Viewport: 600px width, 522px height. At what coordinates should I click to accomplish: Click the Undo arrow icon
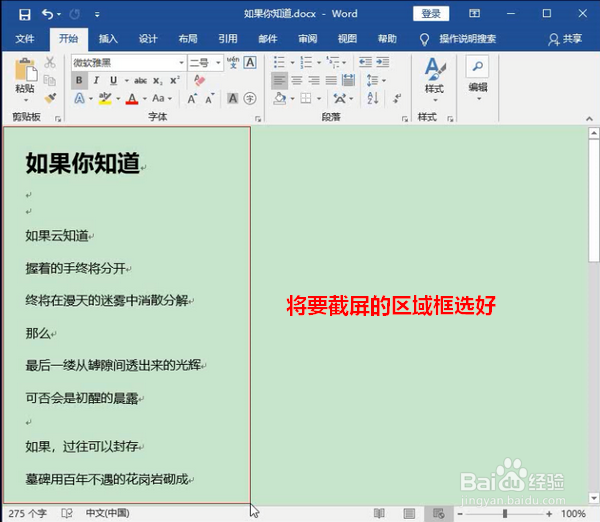(47, 15)
